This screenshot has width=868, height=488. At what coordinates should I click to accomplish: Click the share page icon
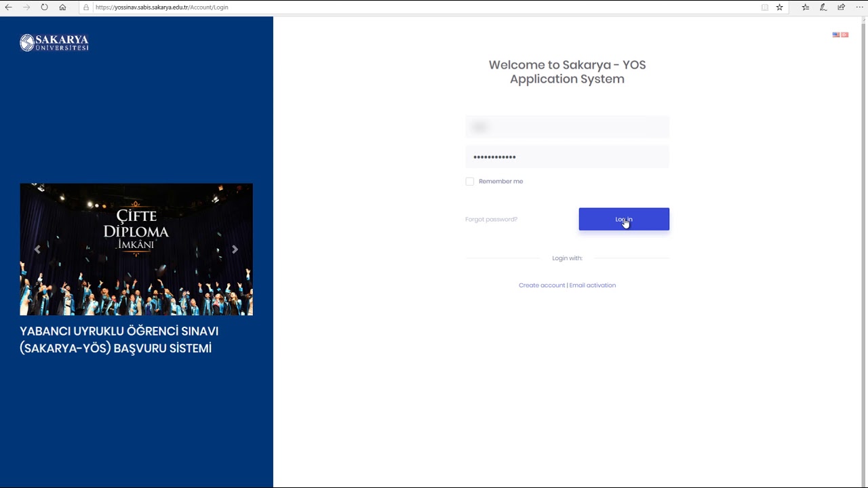coord(842,7)
